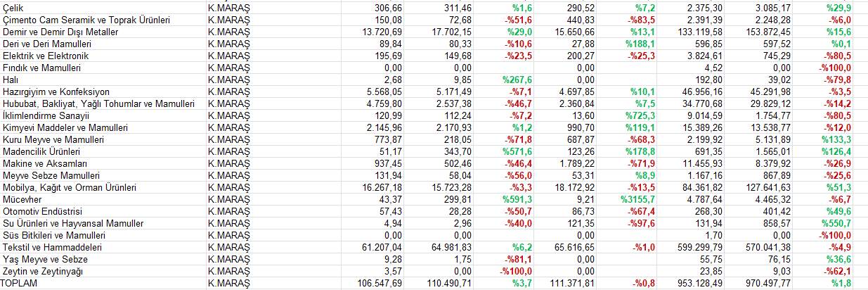The height and width of the screenshot is (290, 868).
Task: Click the Su Ürünleri change %550,7
Action: coord(837,223)
